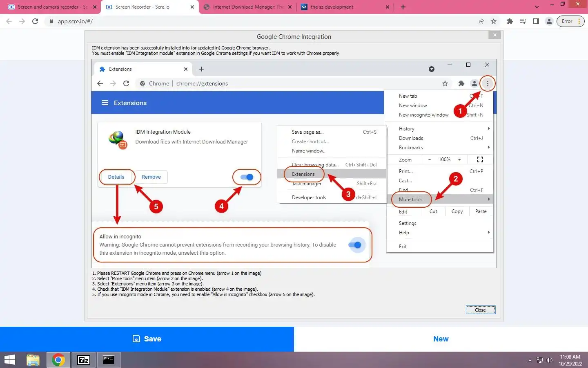This screenshot has width=588, height=368.
Task: Bookmark this page with the star icon
Action: coord(494,21)
